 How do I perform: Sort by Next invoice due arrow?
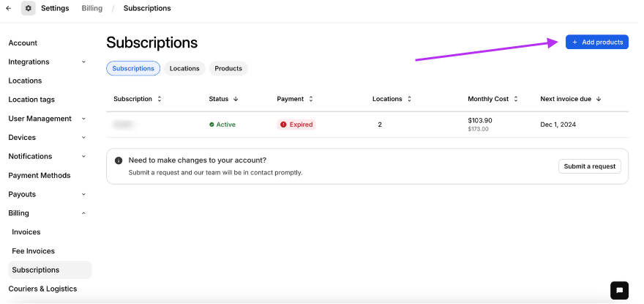[x=599, y=99]
